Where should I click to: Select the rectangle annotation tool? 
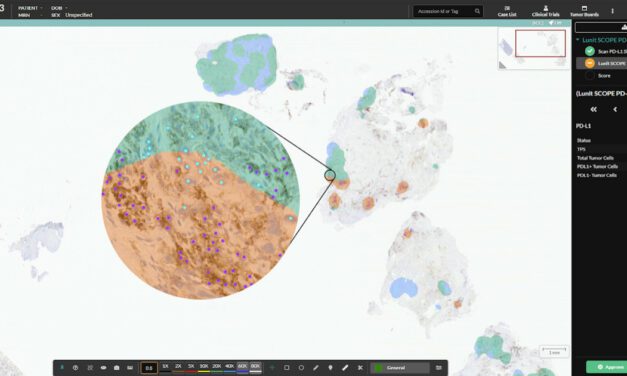287,368
